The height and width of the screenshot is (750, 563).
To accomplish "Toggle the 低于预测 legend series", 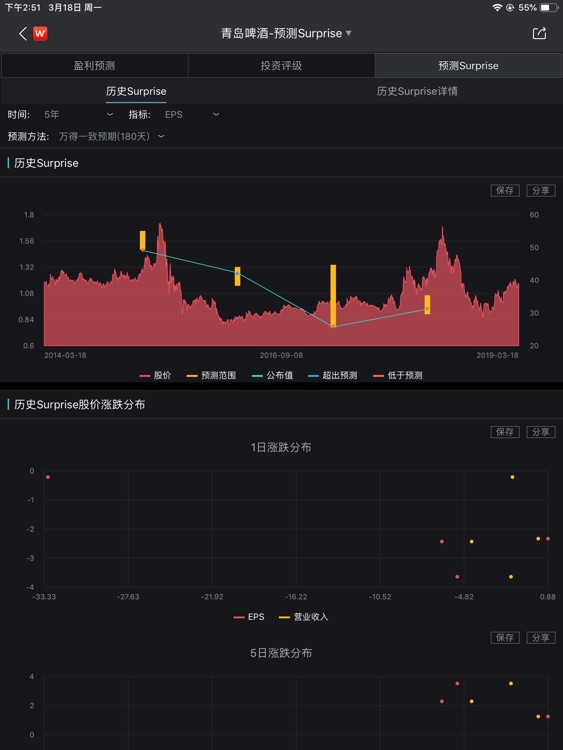I will [397, 375].
